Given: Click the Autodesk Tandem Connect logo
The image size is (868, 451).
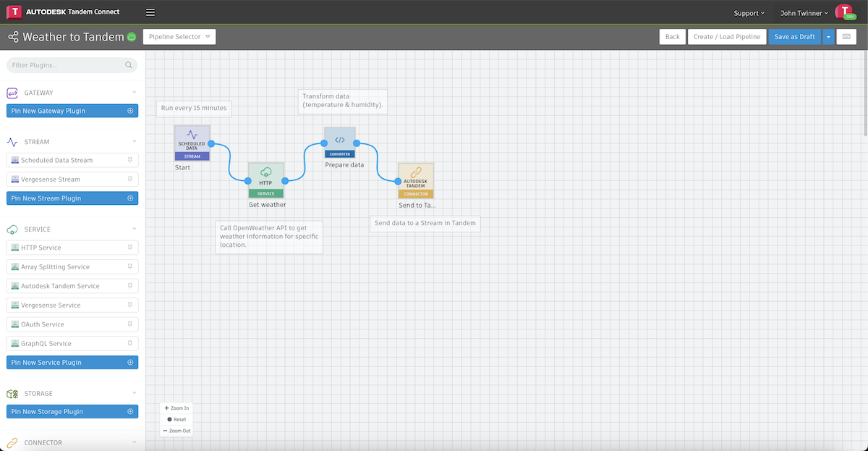Looking at the screenshot, I should point(63,12).
